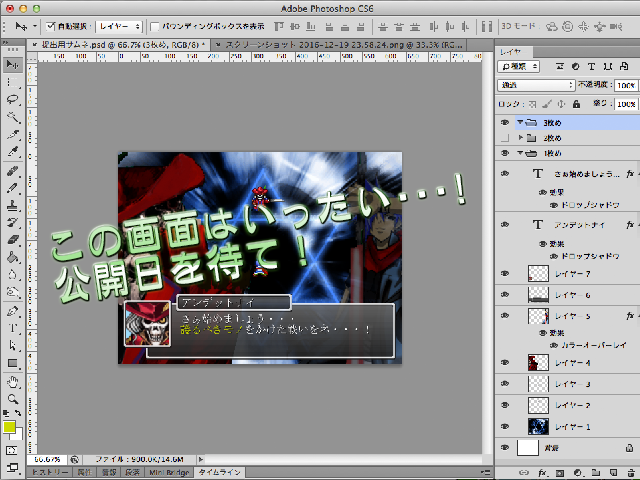The image size is (640, 480).
Task: Show the 2枚め group
Action: click(x=505, y=138)
